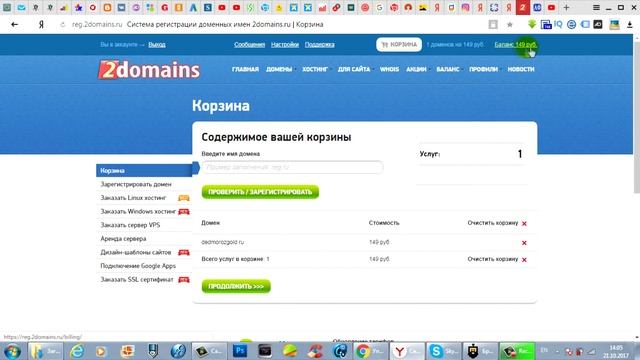Open the Поддержка link
640x360 pixels.
click(x=320, y=44)
